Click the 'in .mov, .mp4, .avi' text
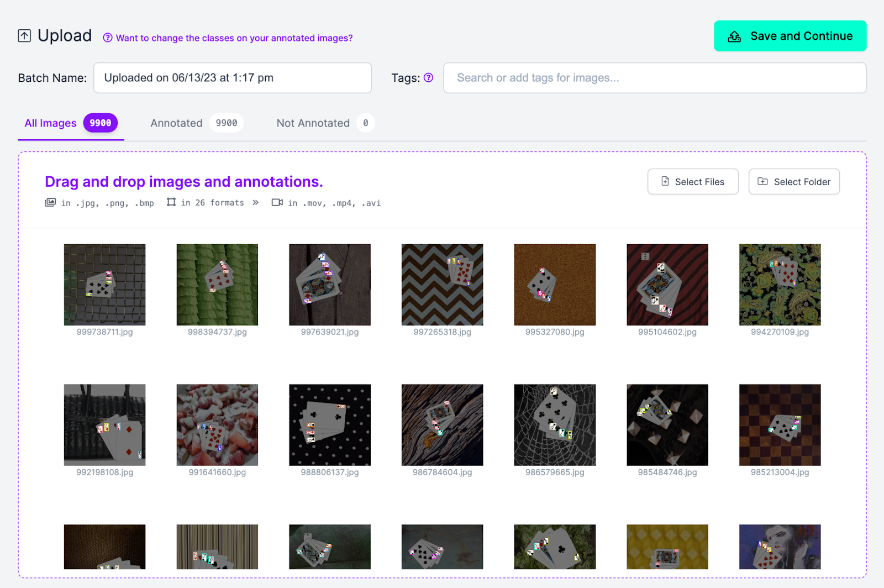884x588 pixels. click(334, 203)
